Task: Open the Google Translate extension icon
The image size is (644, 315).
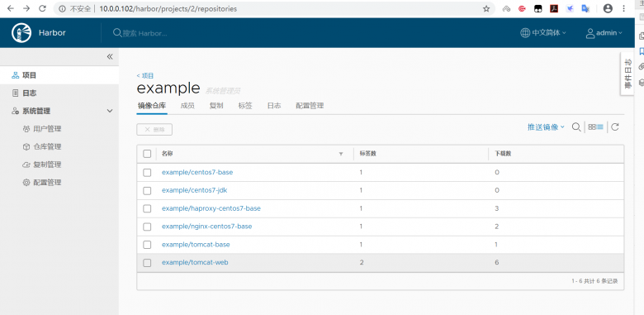Action: coord(585,8)
